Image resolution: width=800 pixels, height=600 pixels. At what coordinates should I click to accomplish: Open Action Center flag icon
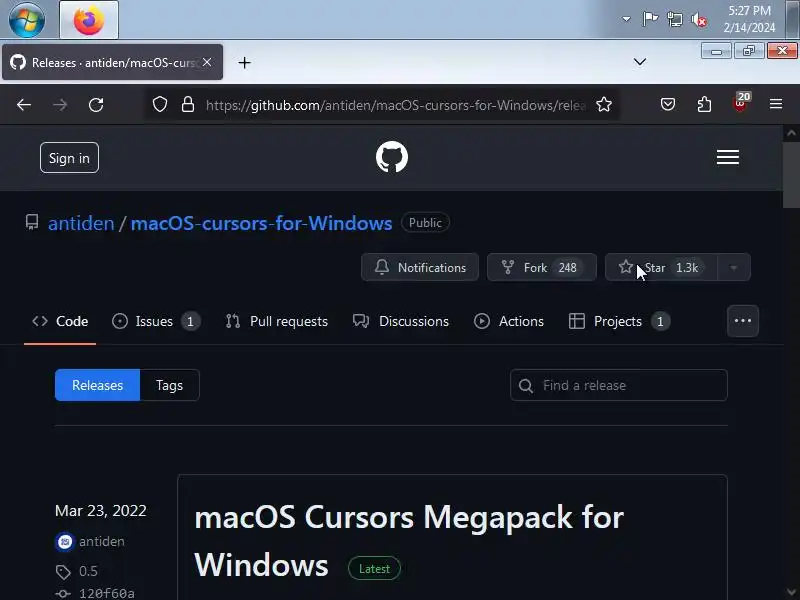click(x=650, y=19)
